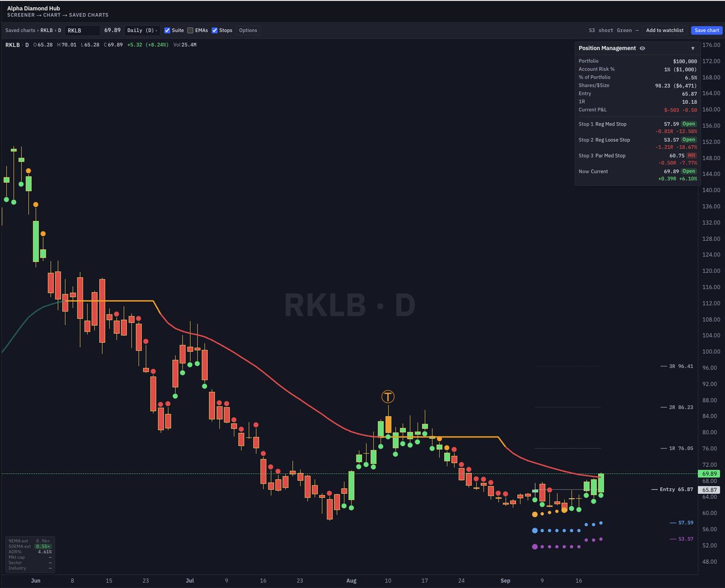This screenshot has width=725, height=588.
Task: Click the large purple stop dot
Action: 535,546
